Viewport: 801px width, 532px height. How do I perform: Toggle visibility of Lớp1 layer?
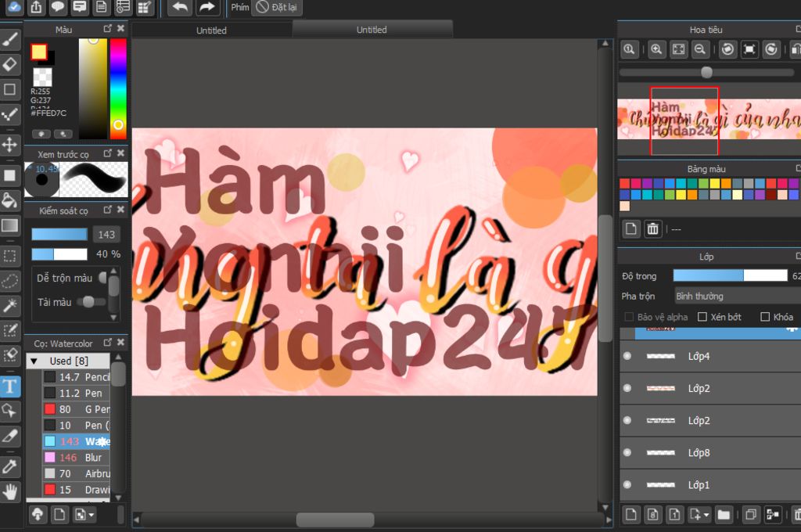[627, 484]
